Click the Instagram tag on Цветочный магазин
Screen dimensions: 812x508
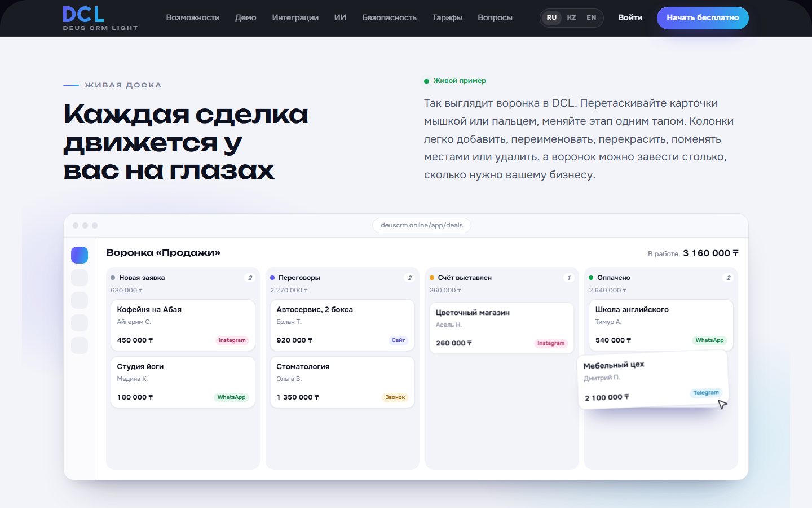551,343
